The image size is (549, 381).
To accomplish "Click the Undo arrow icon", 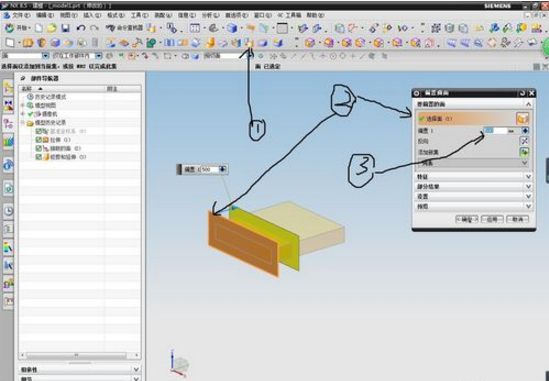I will 81,28.
